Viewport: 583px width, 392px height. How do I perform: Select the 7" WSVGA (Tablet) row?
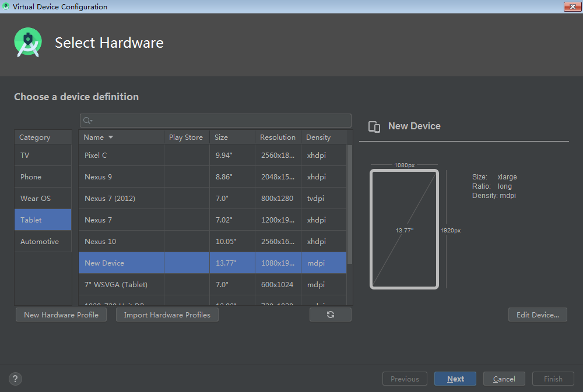coord(213,284)
